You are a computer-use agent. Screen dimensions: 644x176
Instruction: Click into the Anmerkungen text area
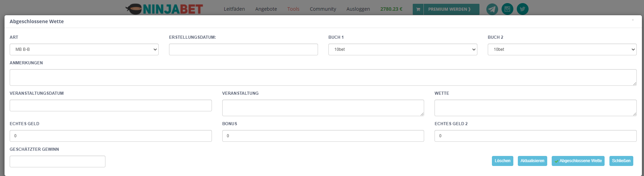pos(323,77)
